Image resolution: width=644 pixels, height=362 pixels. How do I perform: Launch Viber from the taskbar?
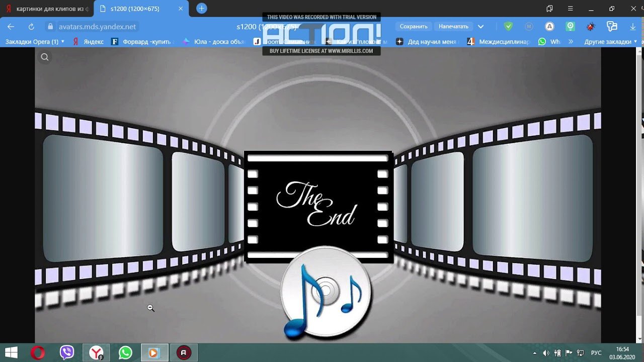click(67, 353)
